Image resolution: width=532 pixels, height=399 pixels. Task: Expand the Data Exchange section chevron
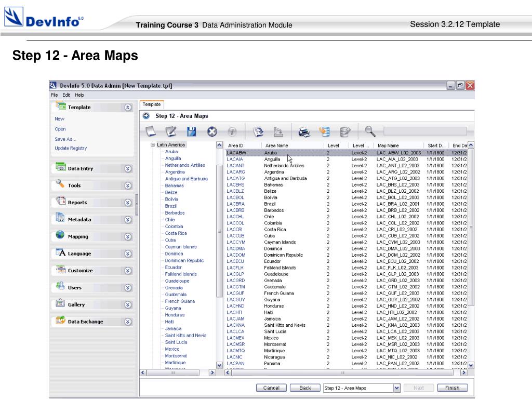tap(128, 322)
